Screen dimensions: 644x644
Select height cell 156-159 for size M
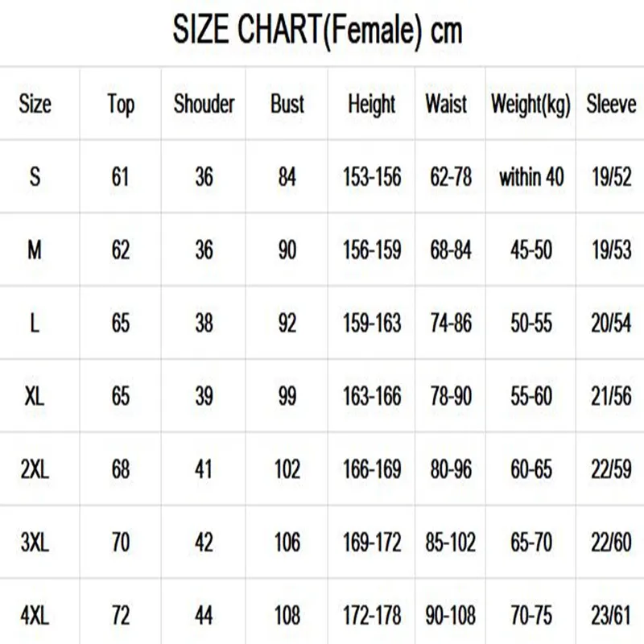pyautogui.click(x=372, y=250)
